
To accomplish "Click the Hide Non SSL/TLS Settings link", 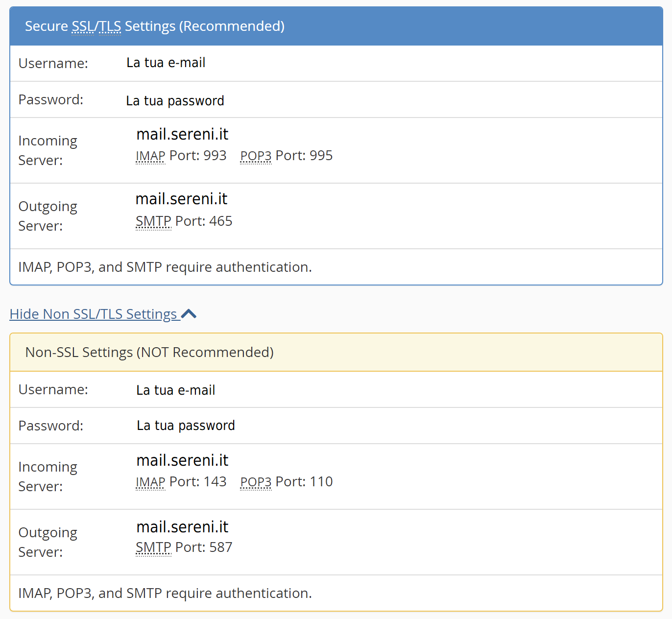I will click(x=93, y=314).
